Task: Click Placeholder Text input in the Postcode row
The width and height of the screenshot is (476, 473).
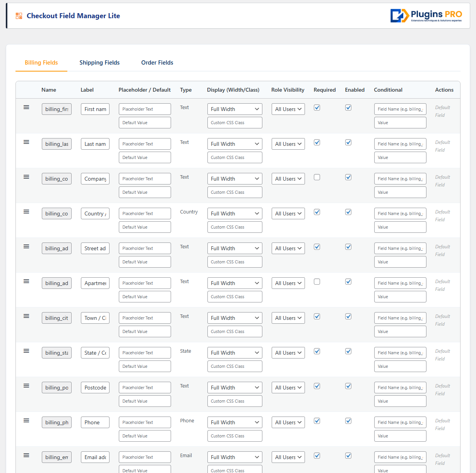Action: 145,388
